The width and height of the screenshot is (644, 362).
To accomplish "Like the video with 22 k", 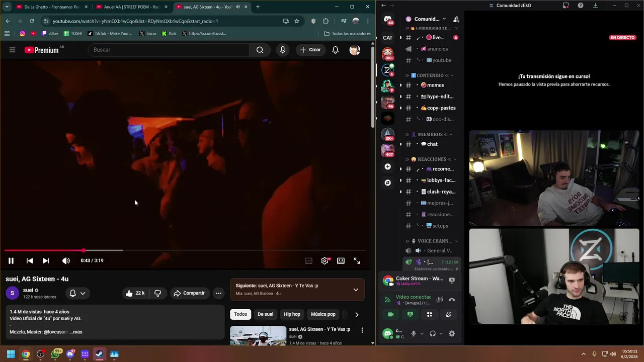I will pyautogui.click(x=135, y=293).
